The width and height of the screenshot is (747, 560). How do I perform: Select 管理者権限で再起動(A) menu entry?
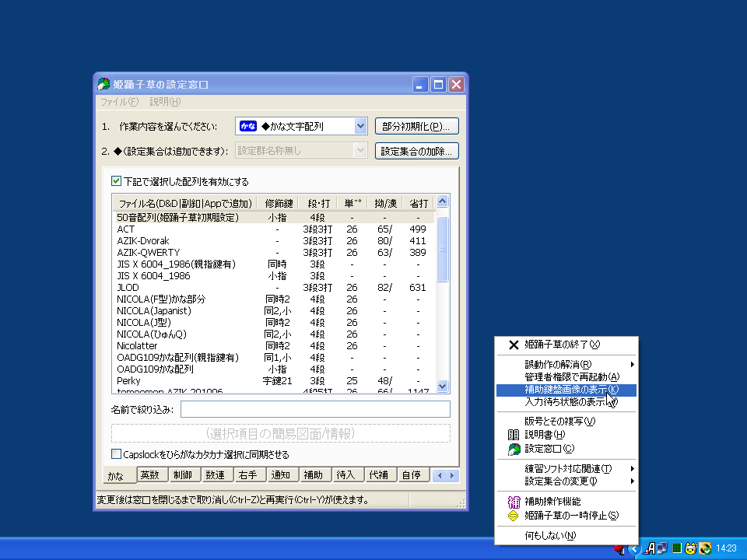pyautogui.click(x=566, y=377)
